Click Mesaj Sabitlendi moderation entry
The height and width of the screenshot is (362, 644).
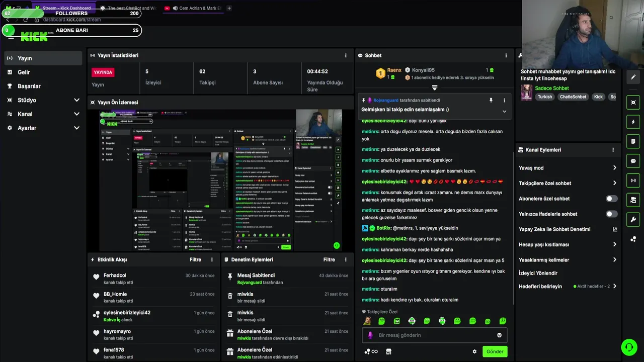click(x=288, y=279)
